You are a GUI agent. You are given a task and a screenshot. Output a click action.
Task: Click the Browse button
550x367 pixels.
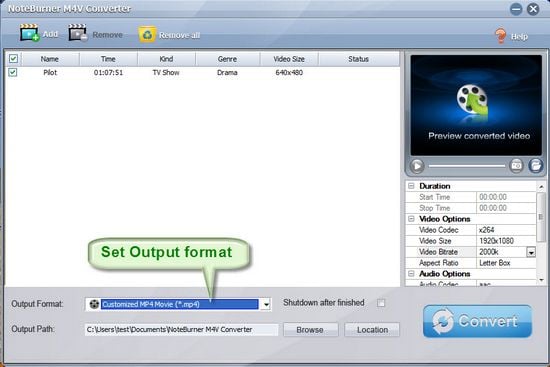tap(310, 330)
